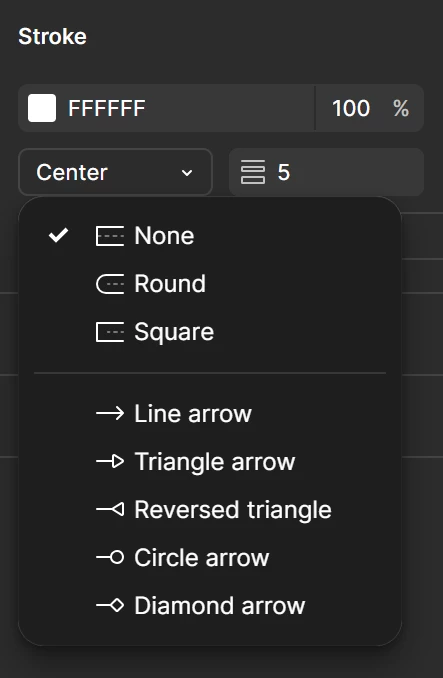Click the Diamond arrow icon
Image resolution: width=443 pixels, height=678 pixels.
(110, 605)
